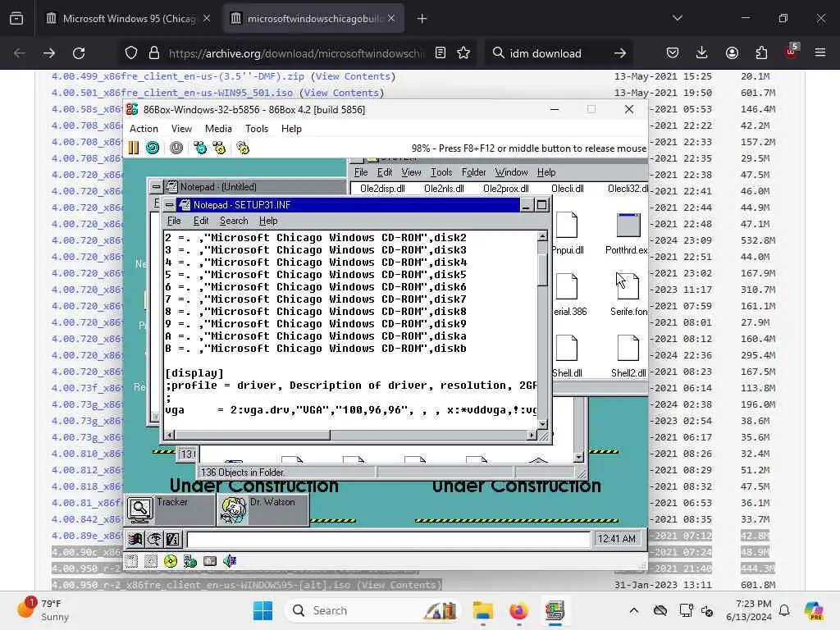
Task: Open Notepad Untitled control menu box
Action: [x=156, y=186]
